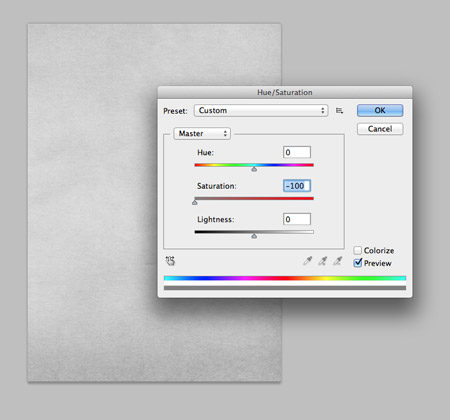Select the on-image targeted adjustment hand tool
The image size is (450, 420).
click(170, 261)
